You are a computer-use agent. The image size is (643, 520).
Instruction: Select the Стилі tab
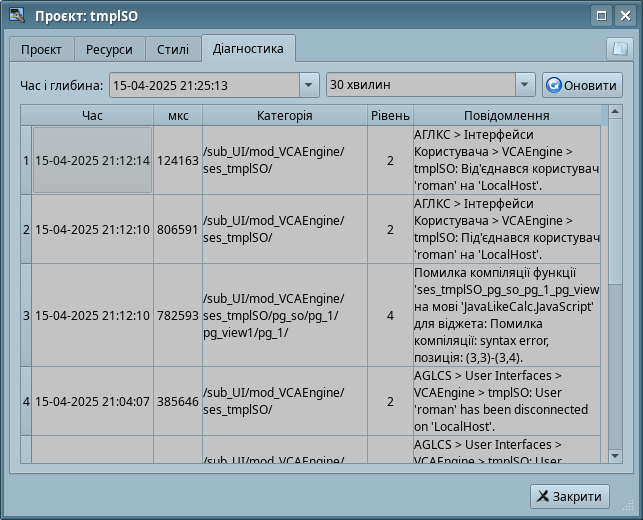coord(173,50)
